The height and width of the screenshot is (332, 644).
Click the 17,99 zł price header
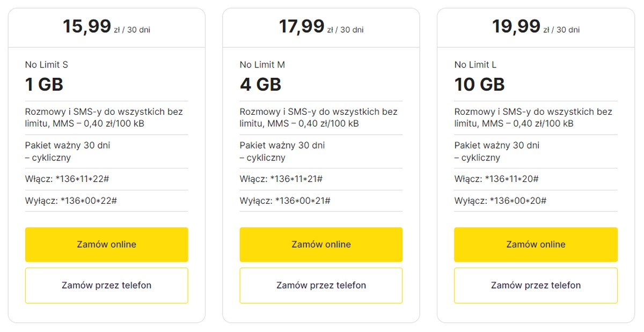321,27
